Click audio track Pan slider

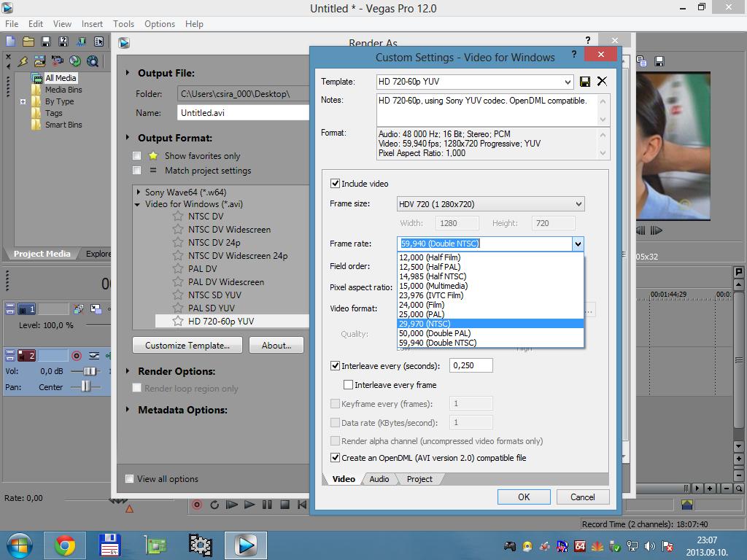click(x=86, y=386)
